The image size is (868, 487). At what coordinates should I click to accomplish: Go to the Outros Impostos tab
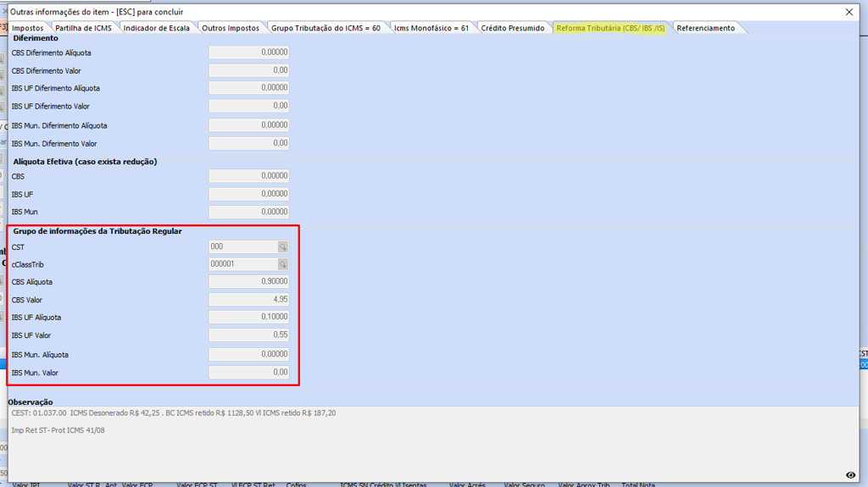click(230, 28)
